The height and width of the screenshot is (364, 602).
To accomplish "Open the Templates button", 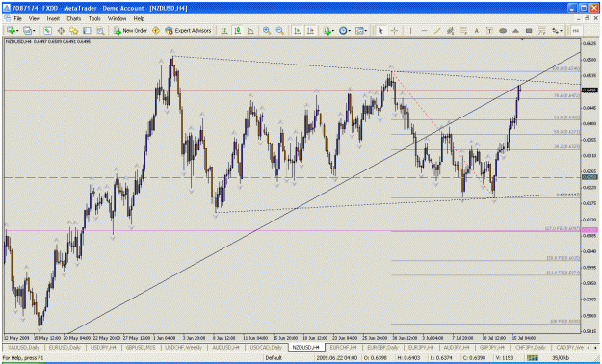I will tap(359, 31).
